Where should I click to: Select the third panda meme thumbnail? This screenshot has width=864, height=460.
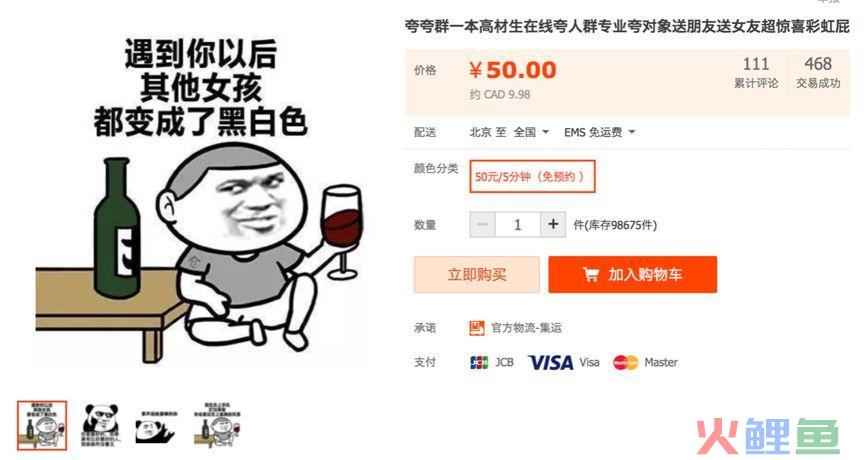pos(158,427)
